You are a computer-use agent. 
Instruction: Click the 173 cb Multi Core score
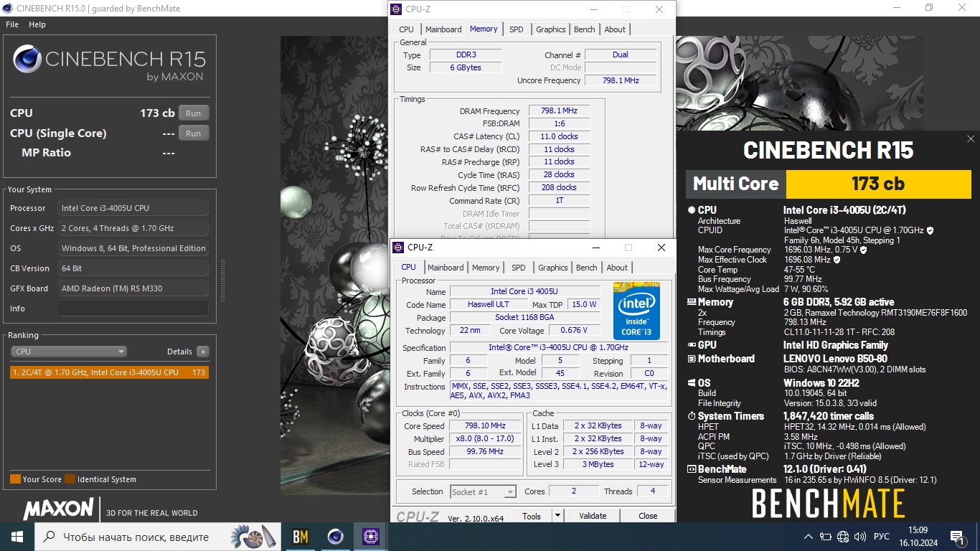click(878, 184)
